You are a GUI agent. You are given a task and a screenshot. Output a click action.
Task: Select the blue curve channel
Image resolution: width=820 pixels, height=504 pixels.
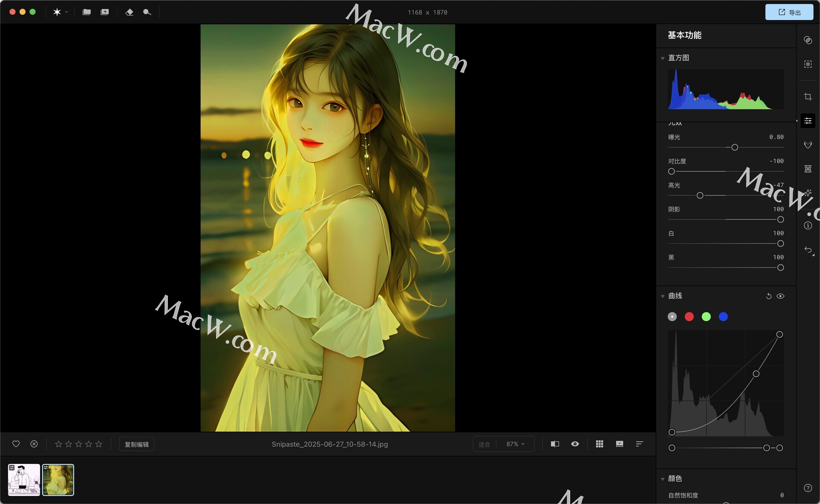[x=723, y=316]
